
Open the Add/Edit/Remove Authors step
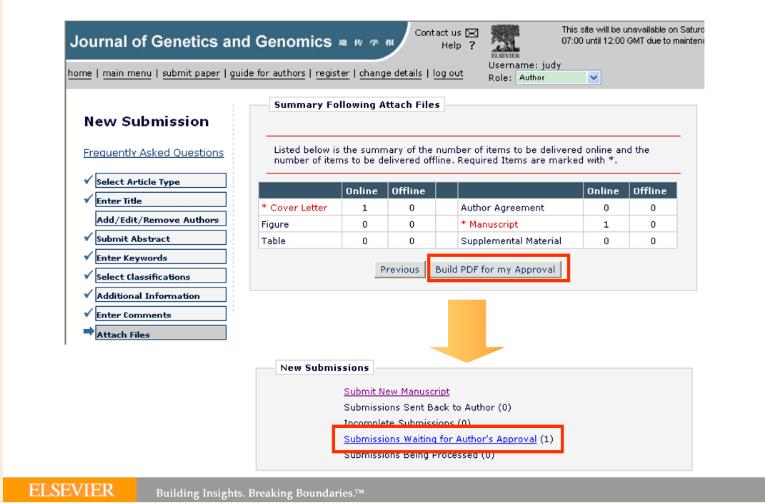coord(161,219)
